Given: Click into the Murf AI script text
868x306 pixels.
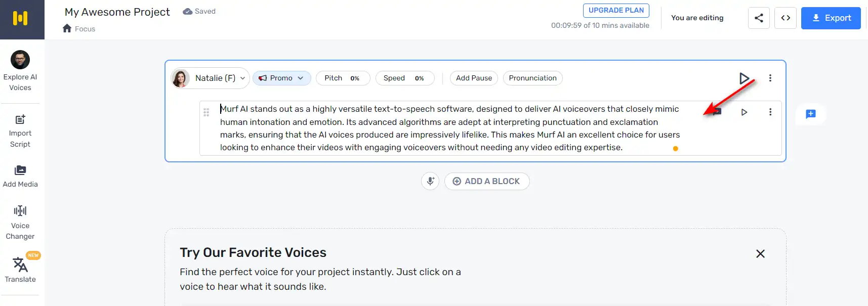Looking at the screenshot, I should point(449,128).
